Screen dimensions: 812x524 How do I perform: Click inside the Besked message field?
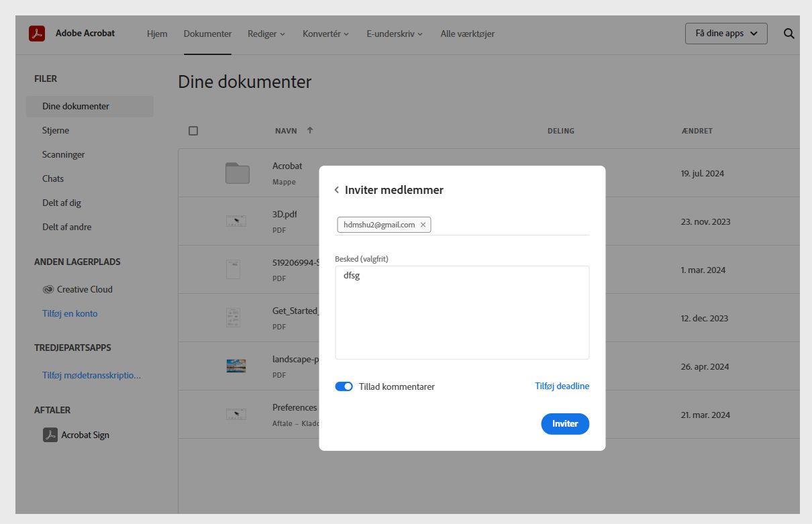462,312
